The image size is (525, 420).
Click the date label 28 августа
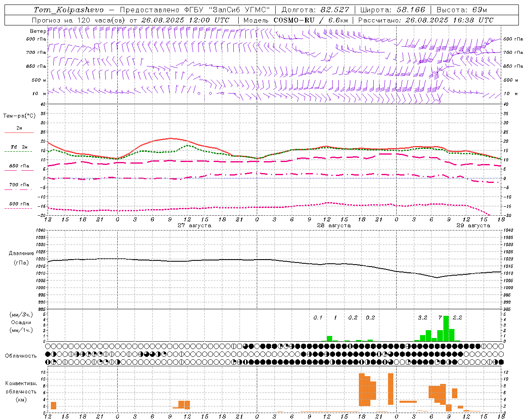click(x=334, y=226)
